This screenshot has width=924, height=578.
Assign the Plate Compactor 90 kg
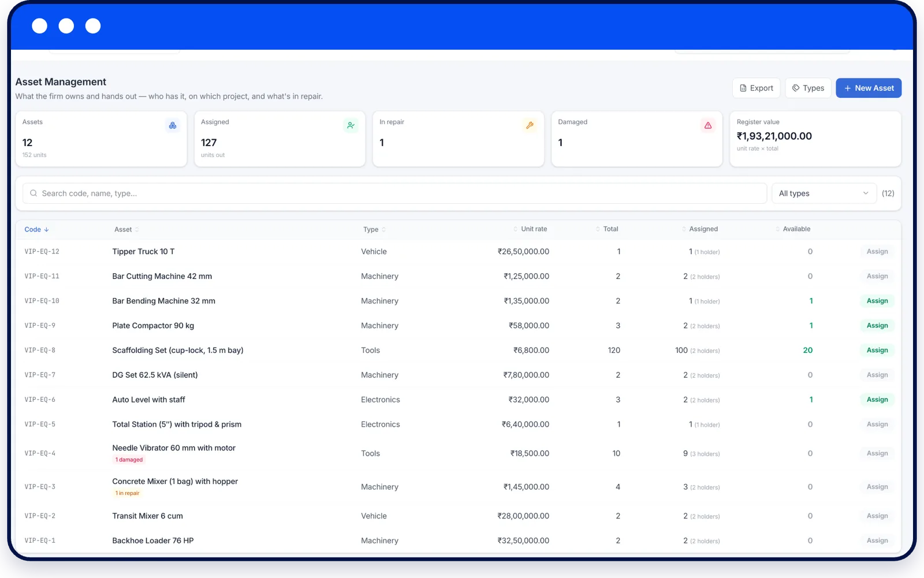click(x=877, y=326)
